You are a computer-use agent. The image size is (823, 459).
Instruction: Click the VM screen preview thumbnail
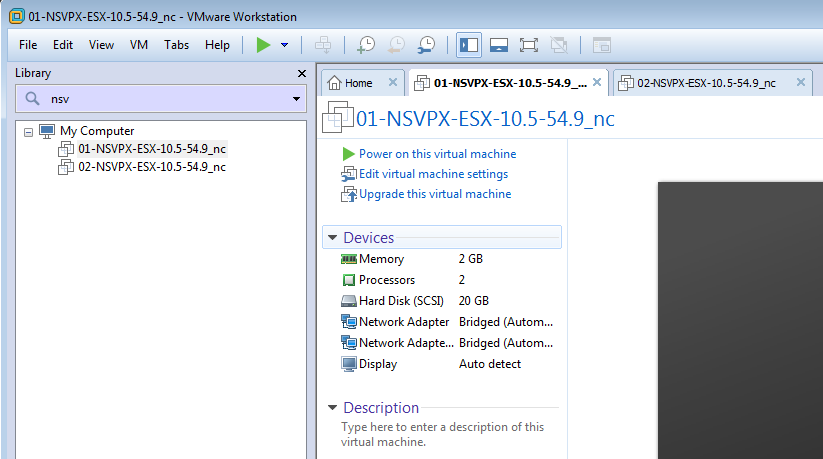click(740, 320)
